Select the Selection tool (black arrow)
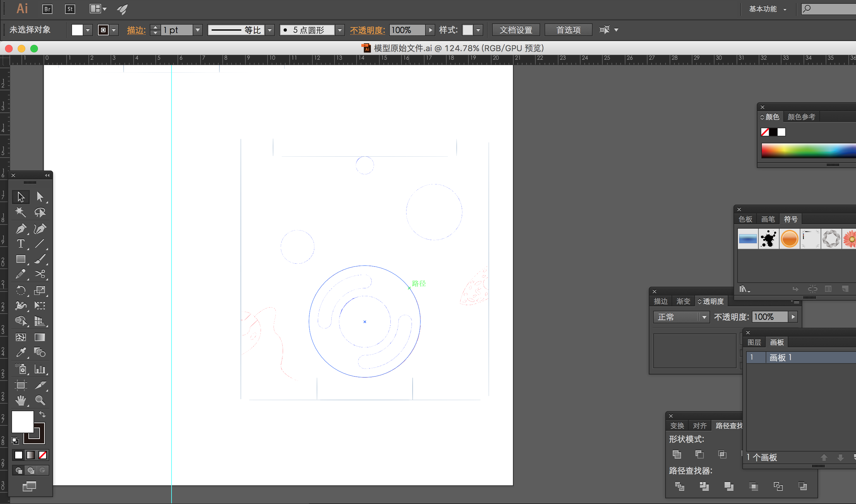The image size is (856, 504). (21, 197)
